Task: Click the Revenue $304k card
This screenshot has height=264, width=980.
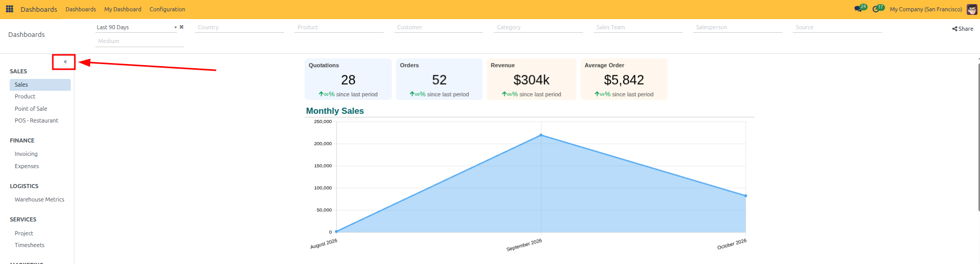Action: [531, 79]
